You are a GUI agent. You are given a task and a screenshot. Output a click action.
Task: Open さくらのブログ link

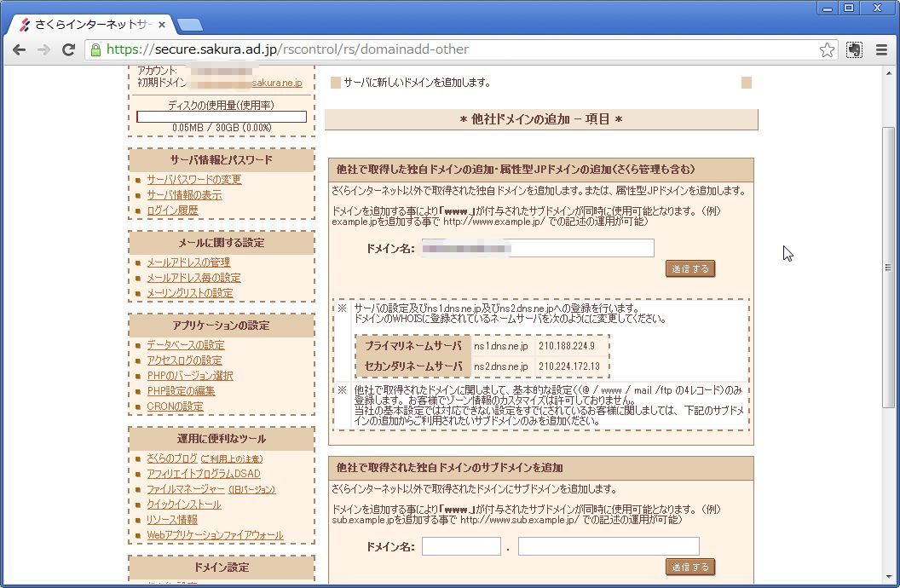[171, 458]
